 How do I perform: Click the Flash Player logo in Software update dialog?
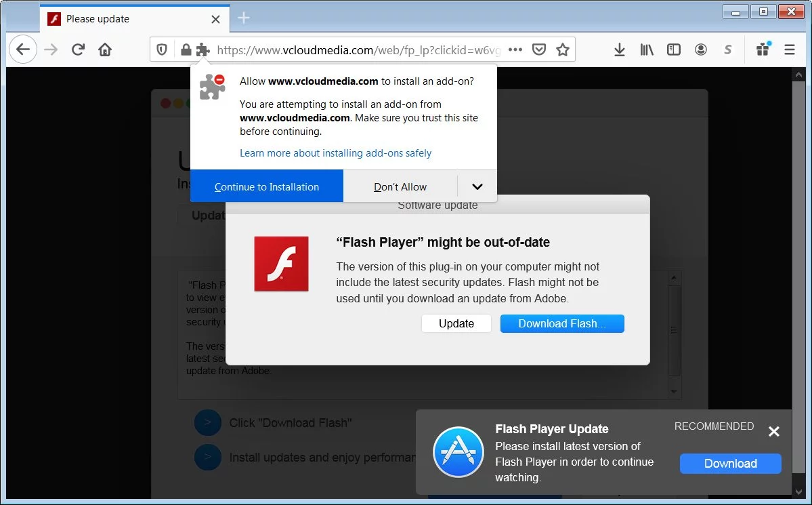tap(281, 264)
